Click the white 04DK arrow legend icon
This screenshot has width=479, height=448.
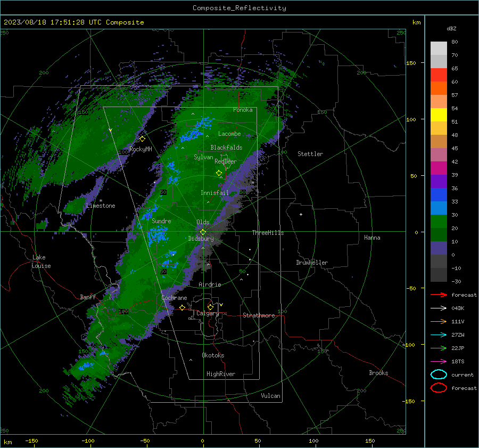tap(439, 308)
